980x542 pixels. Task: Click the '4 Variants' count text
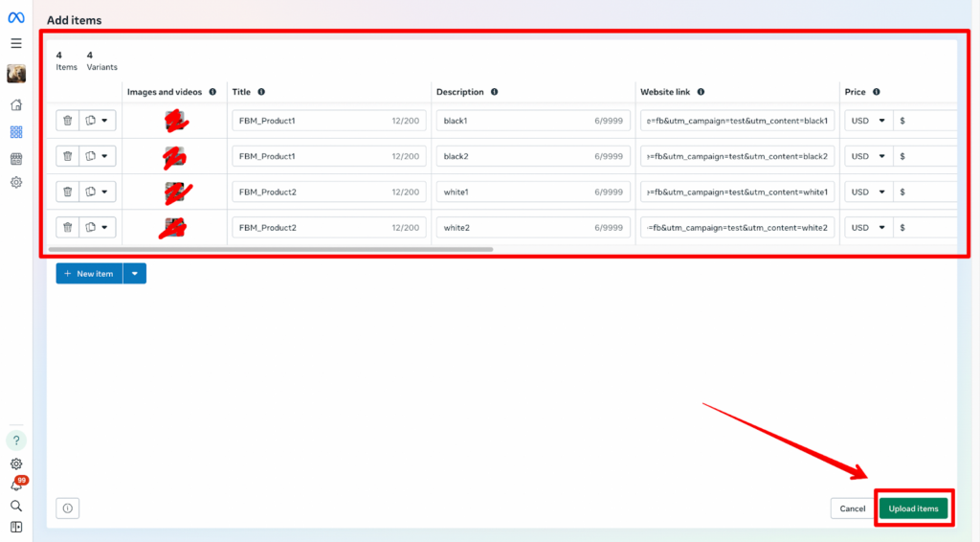tap(101, 60)
